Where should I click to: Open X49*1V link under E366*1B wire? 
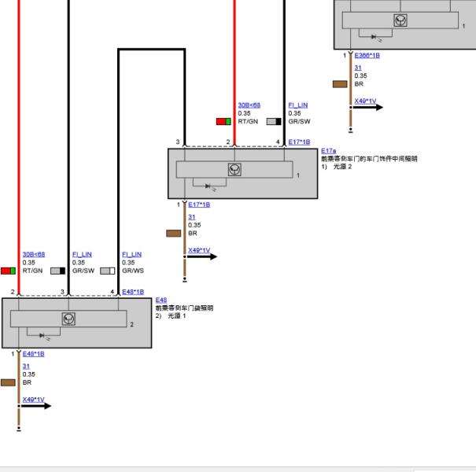point(365,101)
